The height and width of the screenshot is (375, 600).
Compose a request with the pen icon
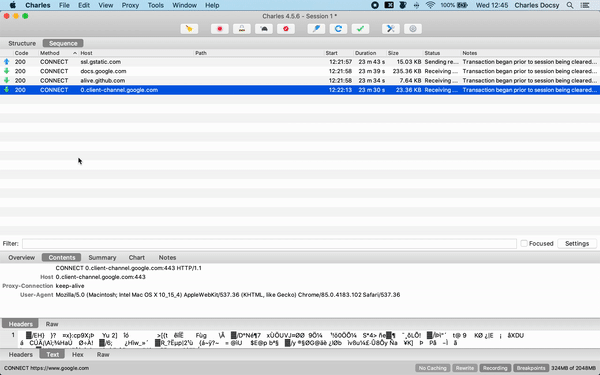(x=316, y=29)
